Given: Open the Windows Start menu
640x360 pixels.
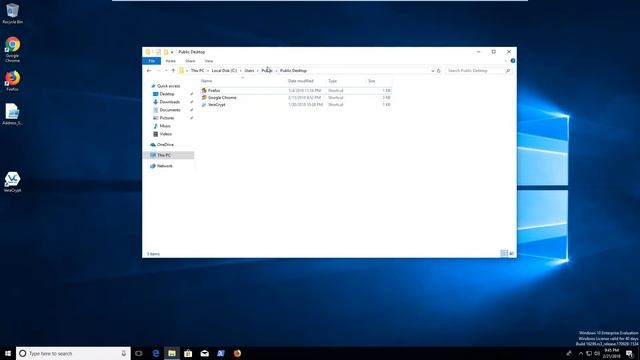Looking at the screenshot, I should 8,353.
